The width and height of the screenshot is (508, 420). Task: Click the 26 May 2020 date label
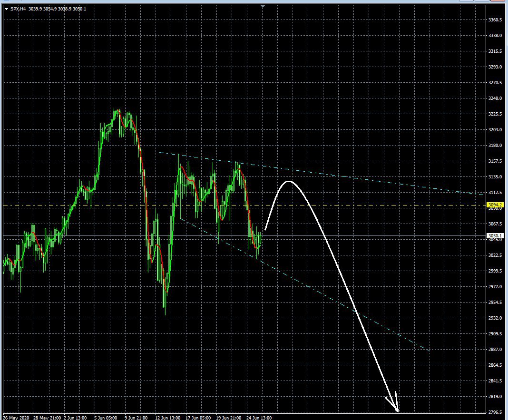tap(16, 418)
